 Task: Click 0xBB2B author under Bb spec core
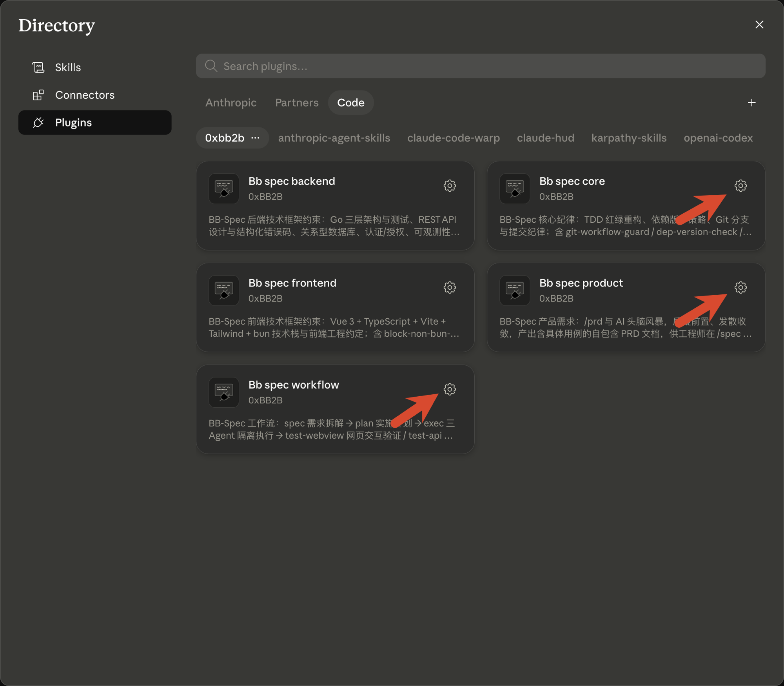[x=556, y=197]
